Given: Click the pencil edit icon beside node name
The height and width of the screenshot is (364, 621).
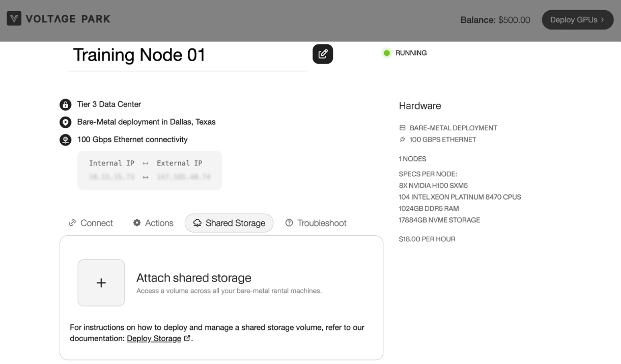Looking at the screenshot, I should click(323, 54).
